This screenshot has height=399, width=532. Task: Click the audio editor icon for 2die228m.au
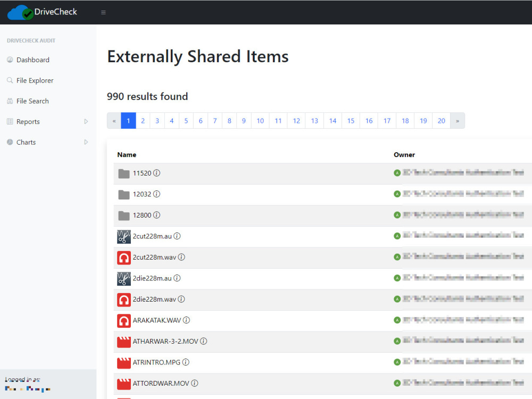tap(124, 279)
